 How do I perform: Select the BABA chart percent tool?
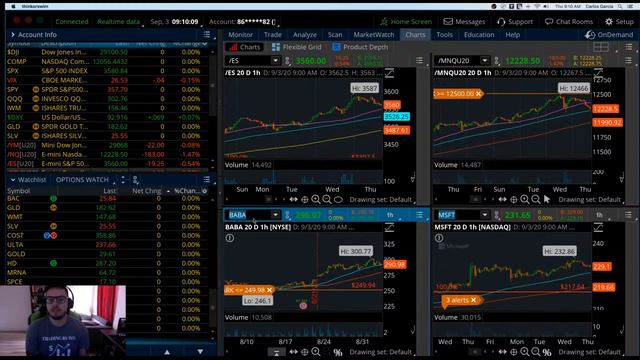pyautogui.click(x=338, y=352)
